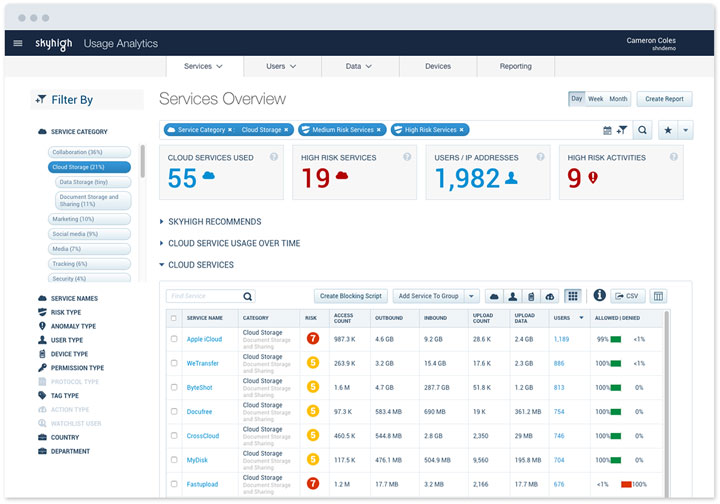
Task: Check the MyDisk row checkbox
Action: point(174,459)
